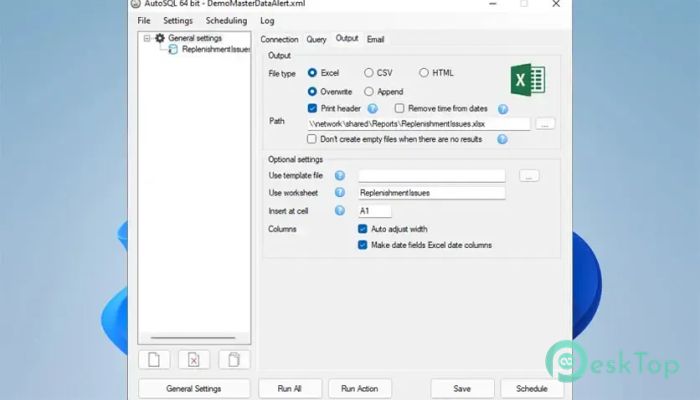The image size is (700, 400).
Task: Click the Run Action button
Action: click(360, 388)
